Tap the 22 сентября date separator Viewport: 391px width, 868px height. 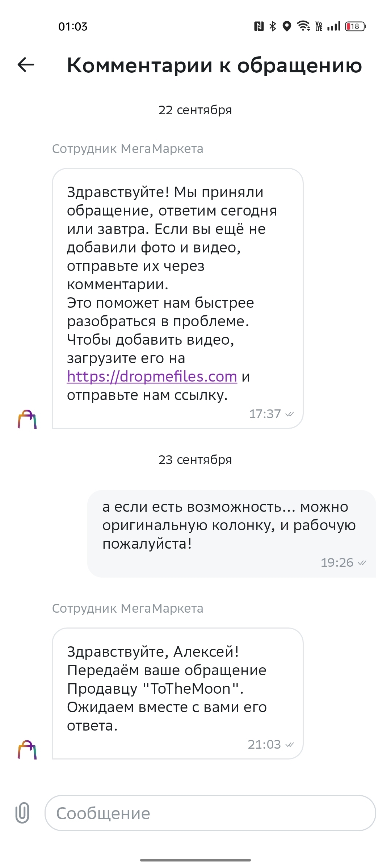pyautogui.click(x=195, y=110)
